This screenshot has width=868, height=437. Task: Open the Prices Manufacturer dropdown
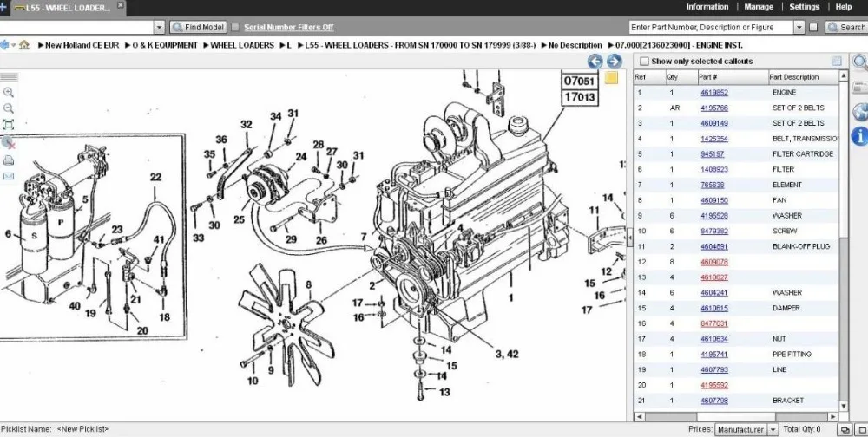coord(773,429)
